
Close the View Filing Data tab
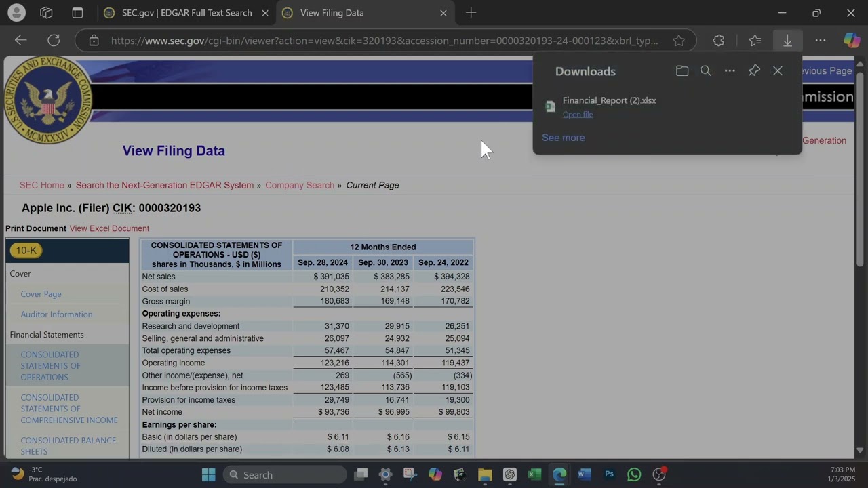click(x=443, y=12)
